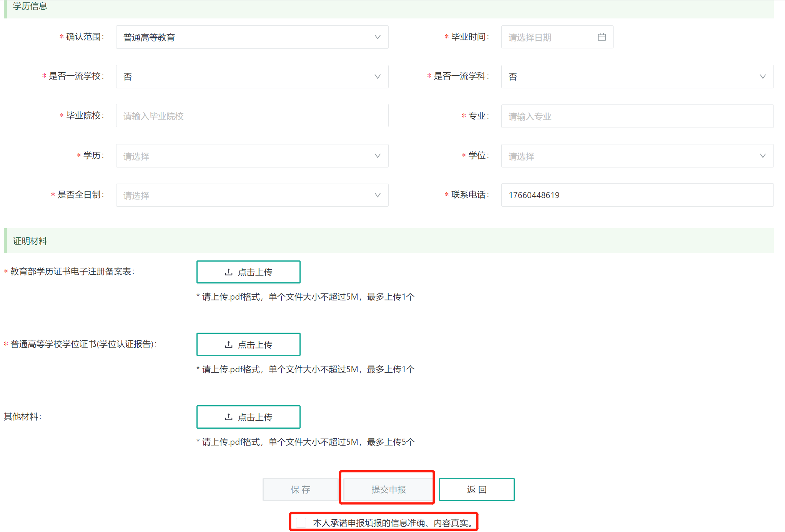Click upload icon for 教育部学历证书电子注册备案表
Screen dimensions: 785x532
[229, 272]
